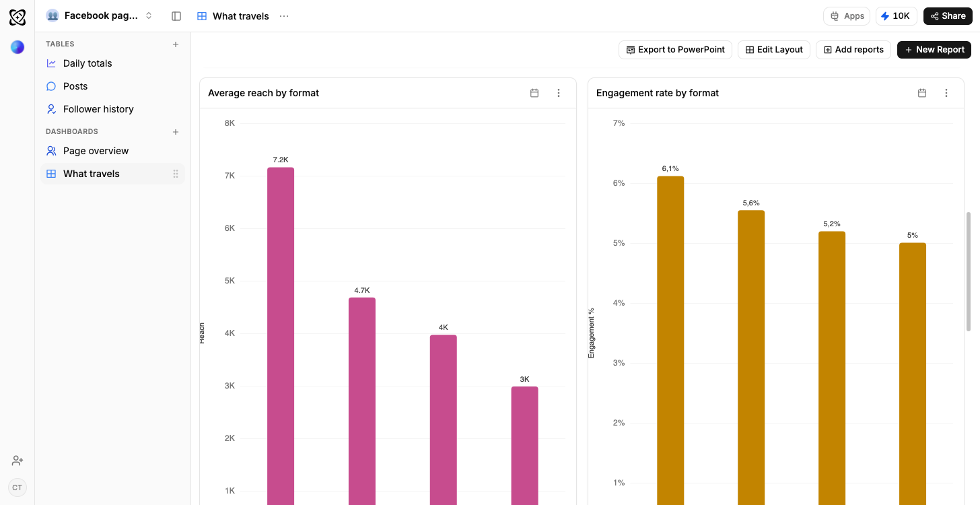Click the Engagement rate by format title
980x505 pixels.
coord(658,93)
